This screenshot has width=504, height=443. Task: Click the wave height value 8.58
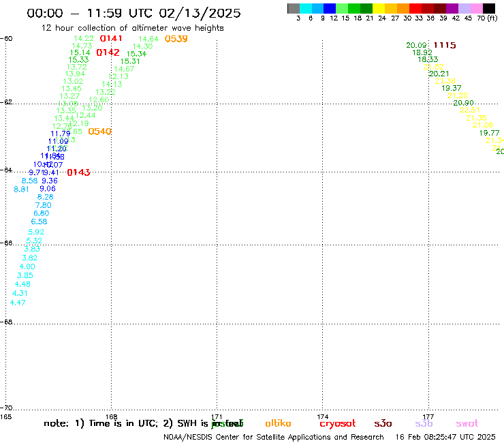pyautogui.click(x=29, y=181)
